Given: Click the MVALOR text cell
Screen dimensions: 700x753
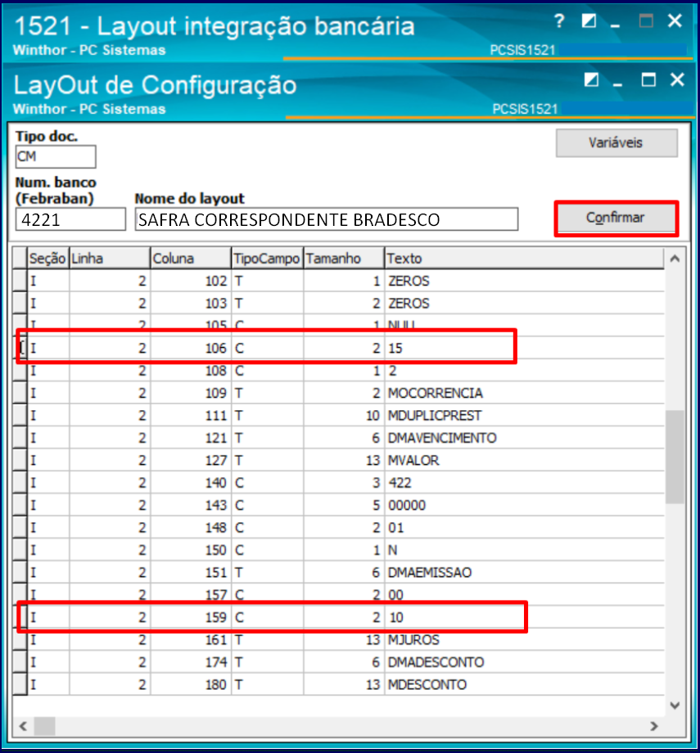Looking at the screenshot, I should pos(525,461).
